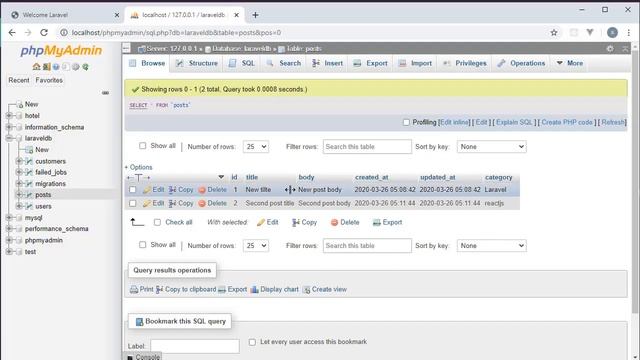
Task: Click the bookmark Label input field
Action: pos(195,346)
